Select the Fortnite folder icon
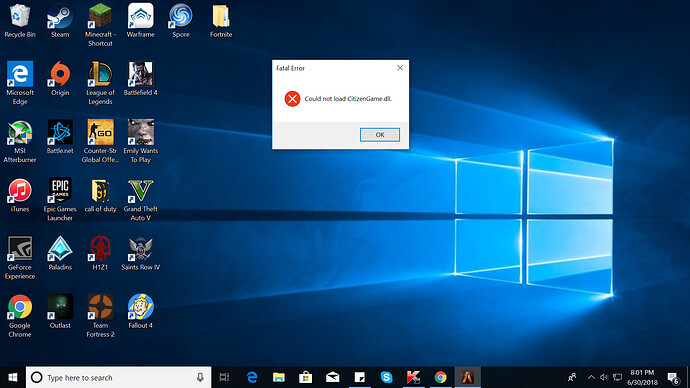The width and height of the screenshot is (690, 388). tap(221, 20)
